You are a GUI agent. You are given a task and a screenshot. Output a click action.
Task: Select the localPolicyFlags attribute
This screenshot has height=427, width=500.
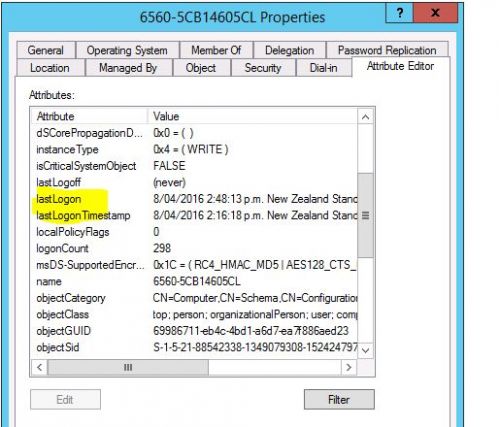195,232
